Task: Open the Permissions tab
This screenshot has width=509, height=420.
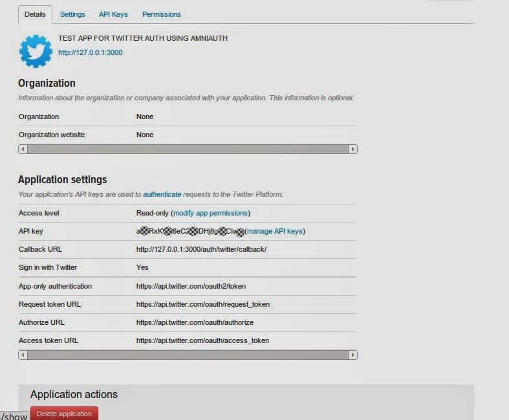Action: [x=161, y=15]
